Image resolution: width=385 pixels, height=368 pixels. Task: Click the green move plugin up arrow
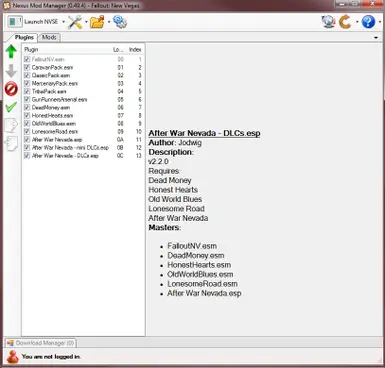tap(11, 52)
